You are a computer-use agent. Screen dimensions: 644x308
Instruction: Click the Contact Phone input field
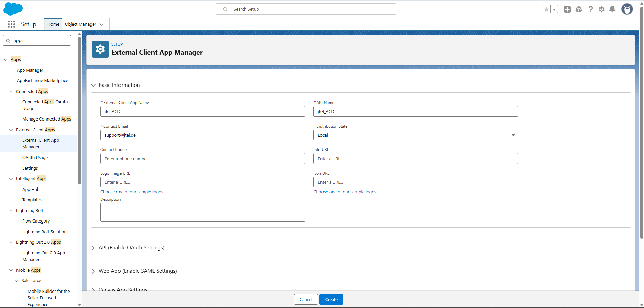pyautogui.click(x=203, y=159)
